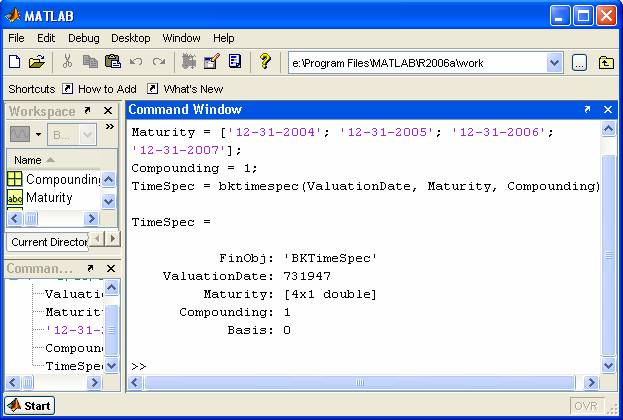Undo the last action in toolbar

pos(136,62)
